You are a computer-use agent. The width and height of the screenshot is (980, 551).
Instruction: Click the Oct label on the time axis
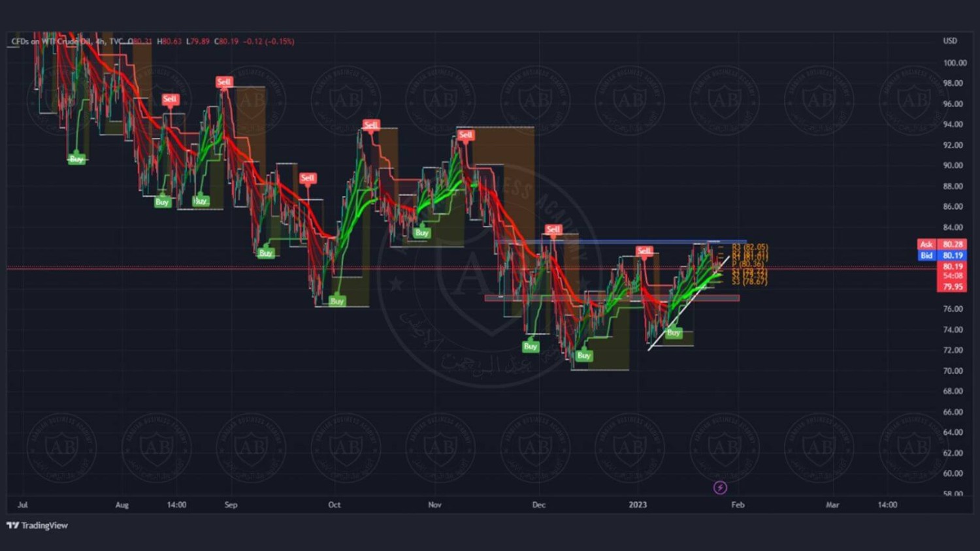(x=334, y=505)
